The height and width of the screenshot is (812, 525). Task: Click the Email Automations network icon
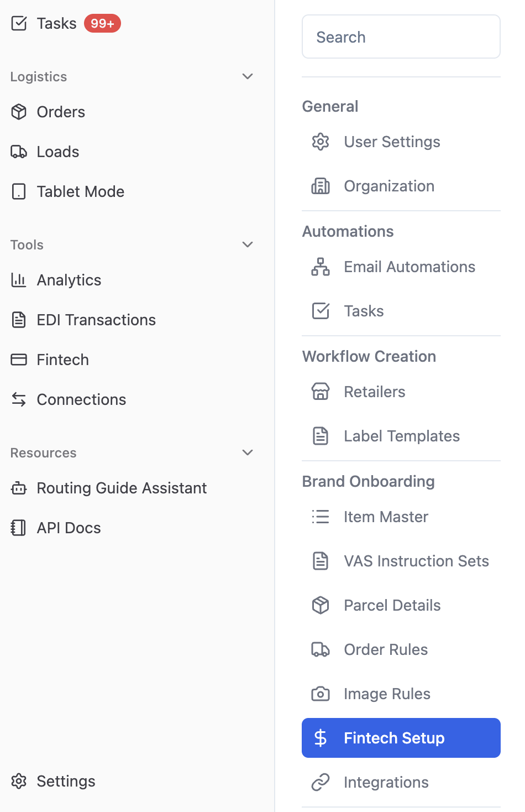pos(321,267)
